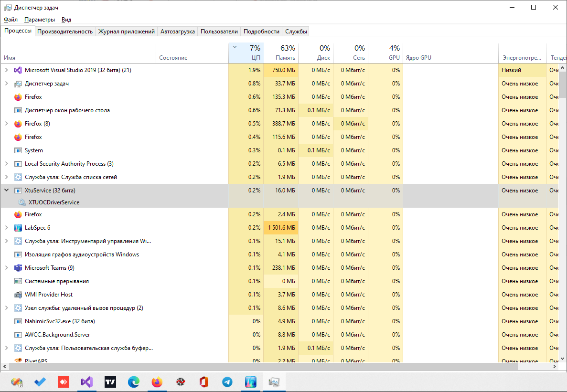The height and width of the screenshot is (392, 567).
Task: Open Telegram from the taskbar
Action: coord(227,382)
